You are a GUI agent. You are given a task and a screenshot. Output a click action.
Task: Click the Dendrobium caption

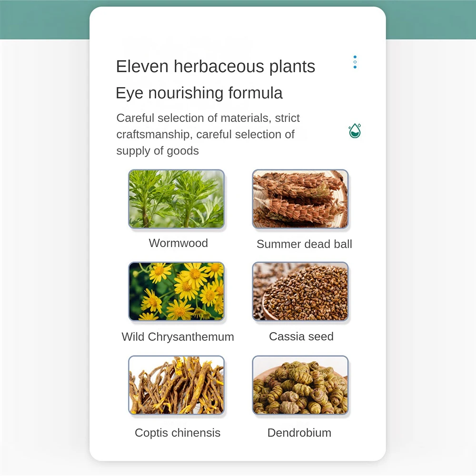pos(299,433)
